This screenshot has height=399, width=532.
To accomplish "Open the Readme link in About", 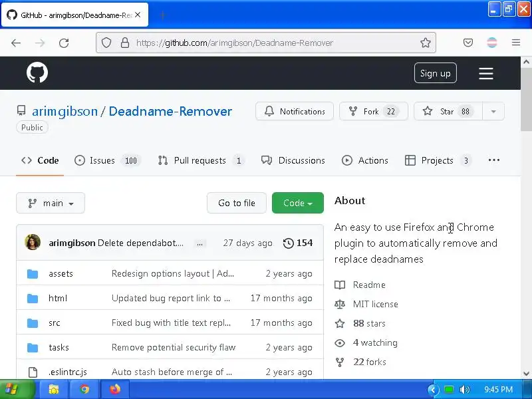I will click(369, 285).
